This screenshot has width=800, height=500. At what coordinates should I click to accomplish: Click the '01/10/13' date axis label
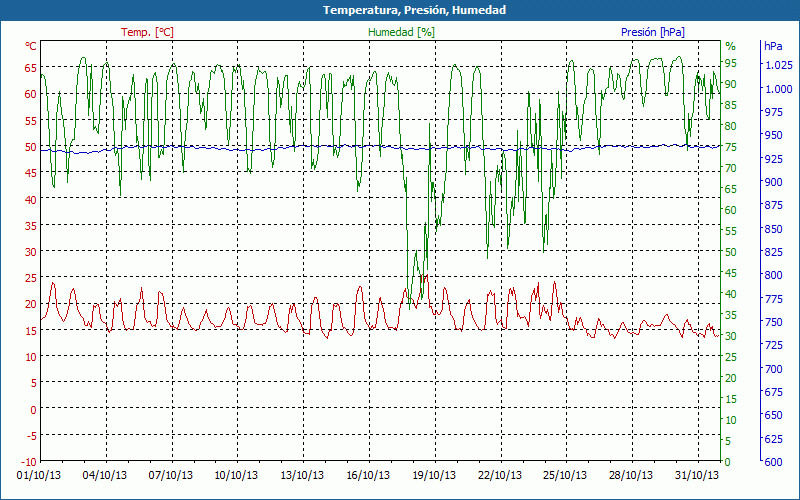(x=39, y=475)
